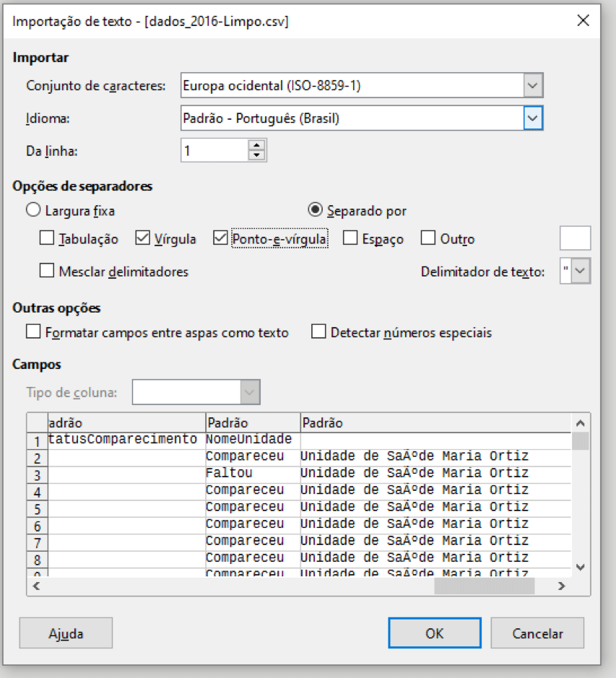
Task: Decrease the Da linha spinner value
Action: point(257,155)
